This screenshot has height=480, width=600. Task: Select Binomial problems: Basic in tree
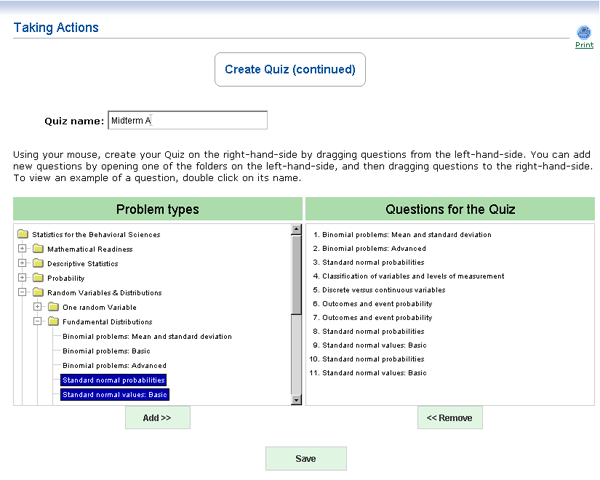click(x=106, y=351)
